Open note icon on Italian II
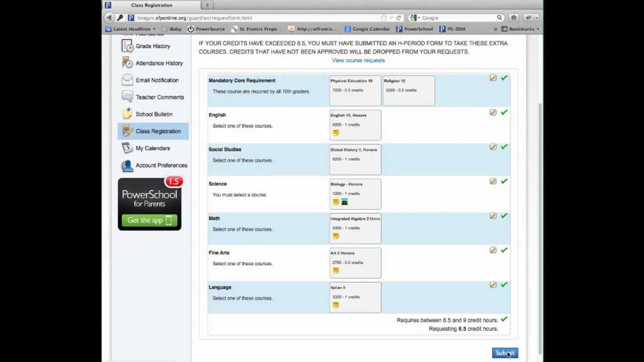 [336, 305]
